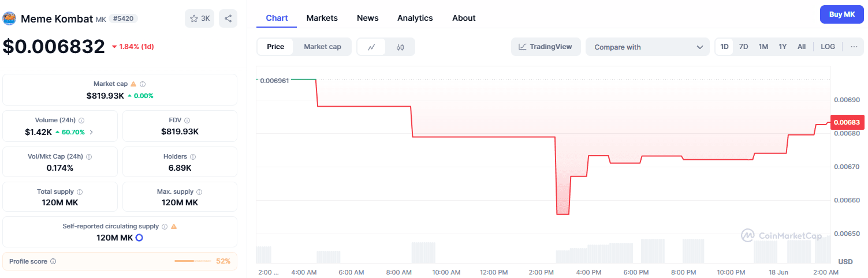Viewport: 868px width, 278px height.
Task: Show self-reported circulating supply info icon
Action: pos(165,227)
